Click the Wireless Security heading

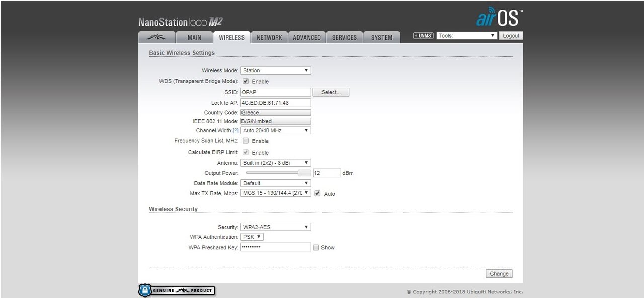pos(173,209)
